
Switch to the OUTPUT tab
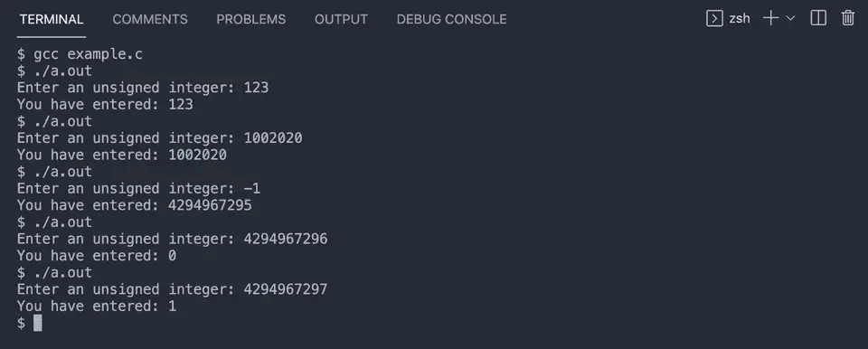point(341,19)
